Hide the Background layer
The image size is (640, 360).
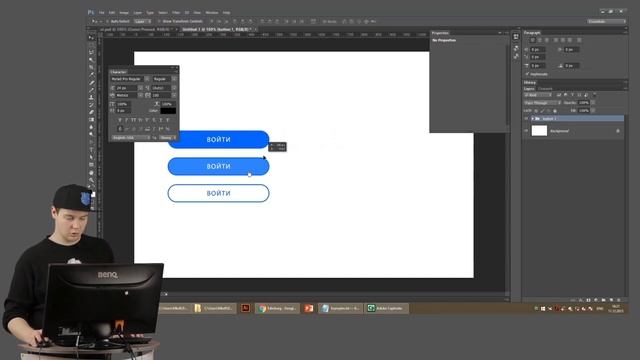click(x=526, y=131)
